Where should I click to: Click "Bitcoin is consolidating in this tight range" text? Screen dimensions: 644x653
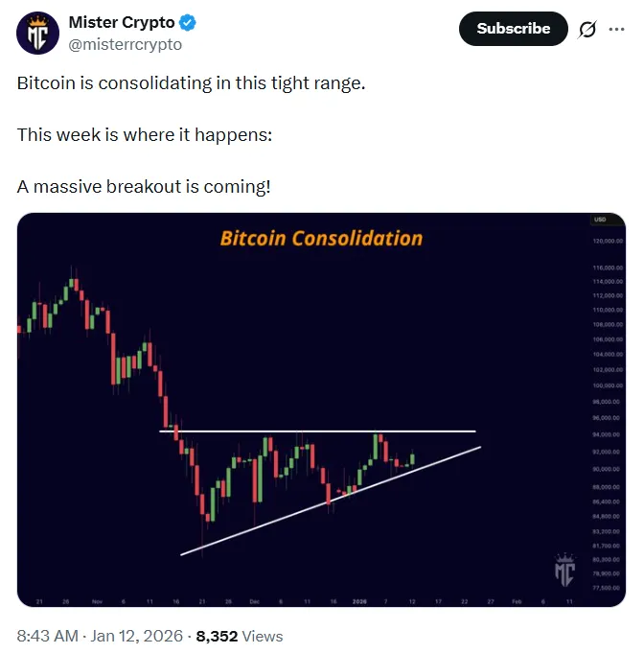(192, 82)
